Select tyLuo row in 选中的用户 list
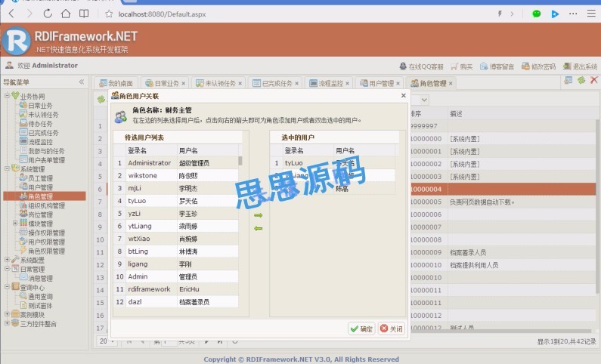This screenshot has width=601, height=364. coord(333,162)
